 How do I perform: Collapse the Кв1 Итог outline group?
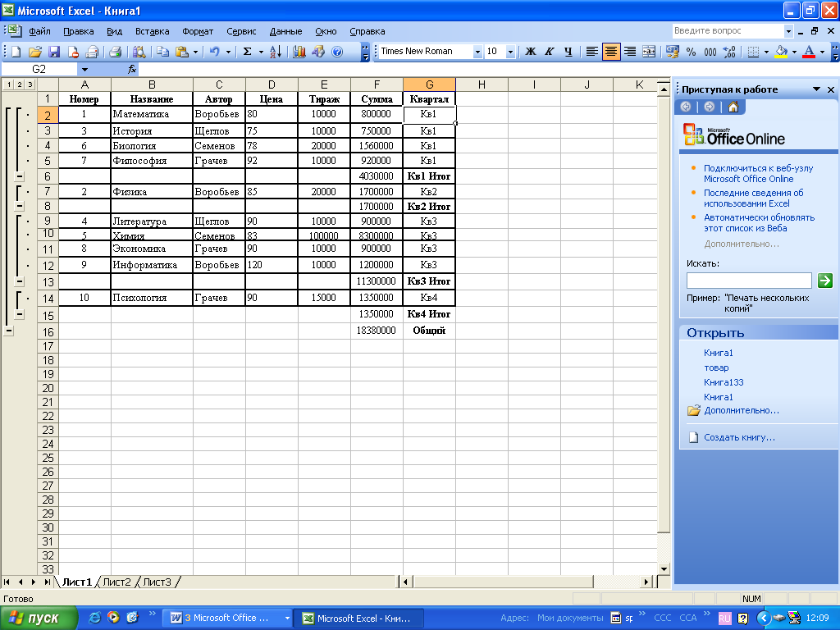[20, 176]
